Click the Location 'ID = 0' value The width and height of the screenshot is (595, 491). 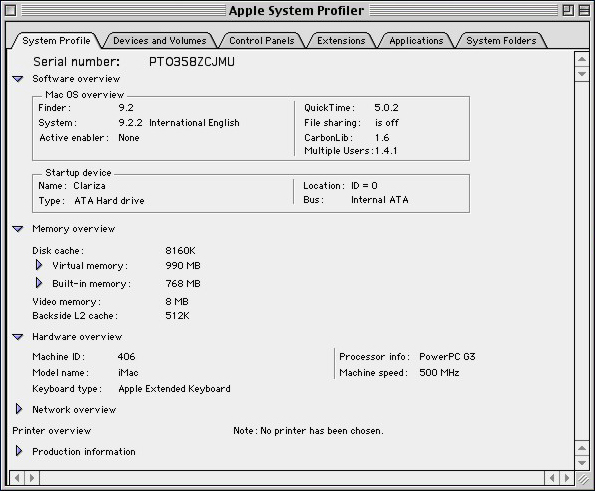click(x=364, y=186)
